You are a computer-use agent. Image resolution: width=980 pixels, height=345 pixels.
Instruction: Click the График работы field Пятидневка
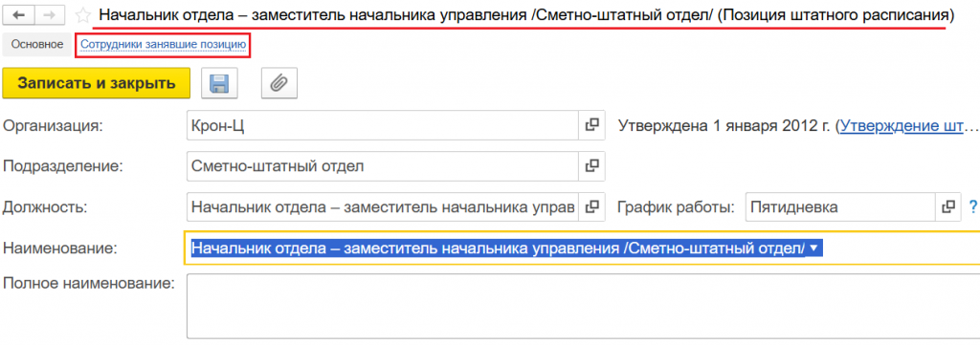tap(840, 206)
